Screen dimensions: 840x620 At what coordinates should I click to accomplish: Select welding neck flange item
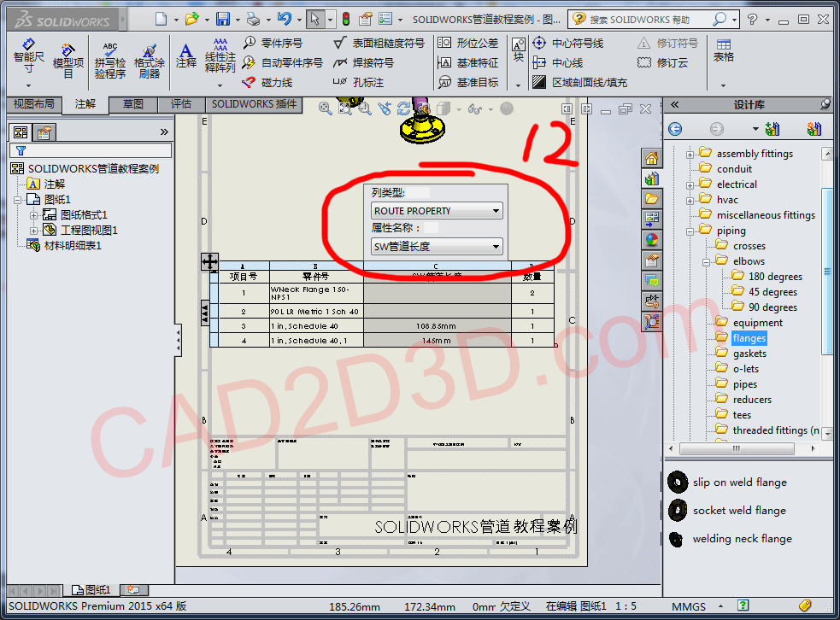tap(742, 539)
